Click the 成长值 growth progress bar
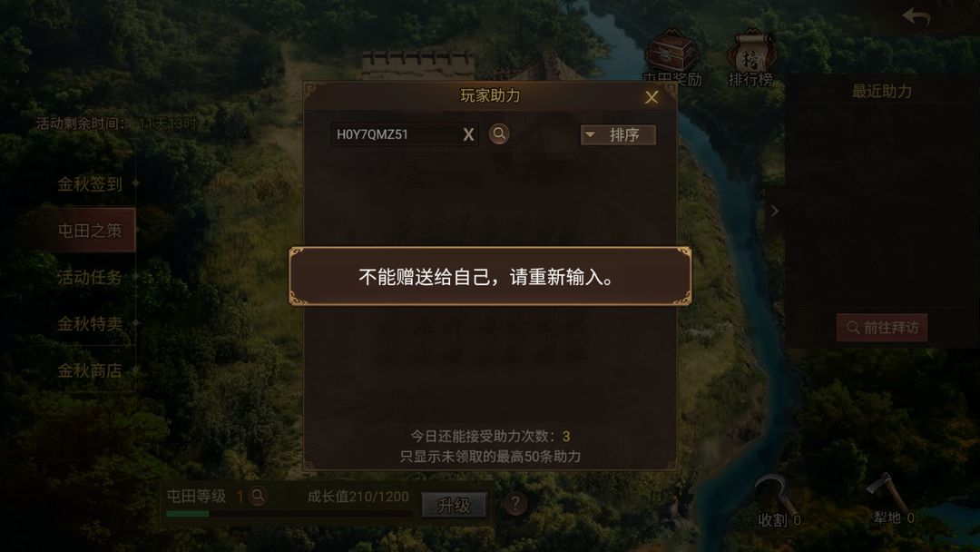 pos(289,514)
